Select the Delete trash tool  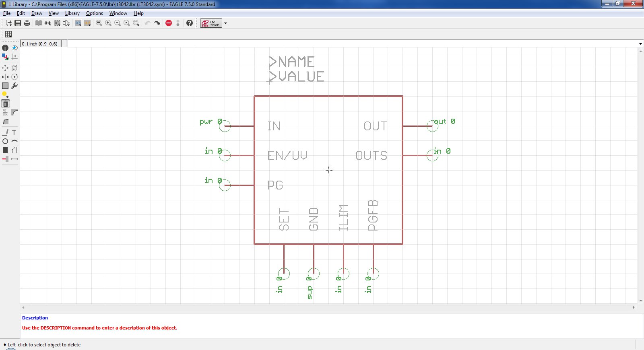tap(5, 103)
